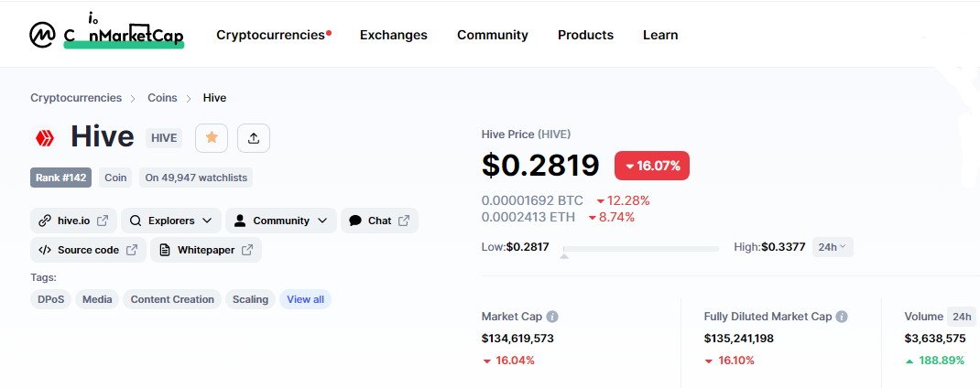The image size is (980, 388).
Task: Open the Volume 24h period selector
Action: (x=962, y=317)
